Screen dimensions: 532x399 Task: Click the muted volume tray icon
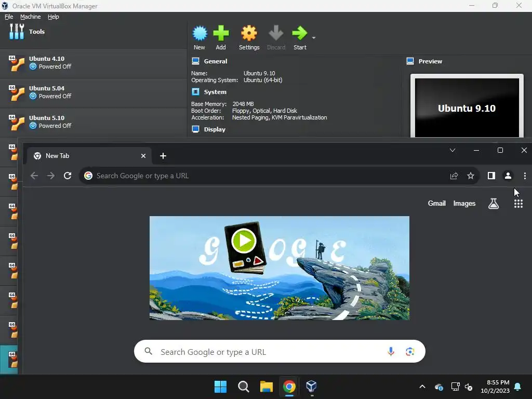tap(469, 387)
